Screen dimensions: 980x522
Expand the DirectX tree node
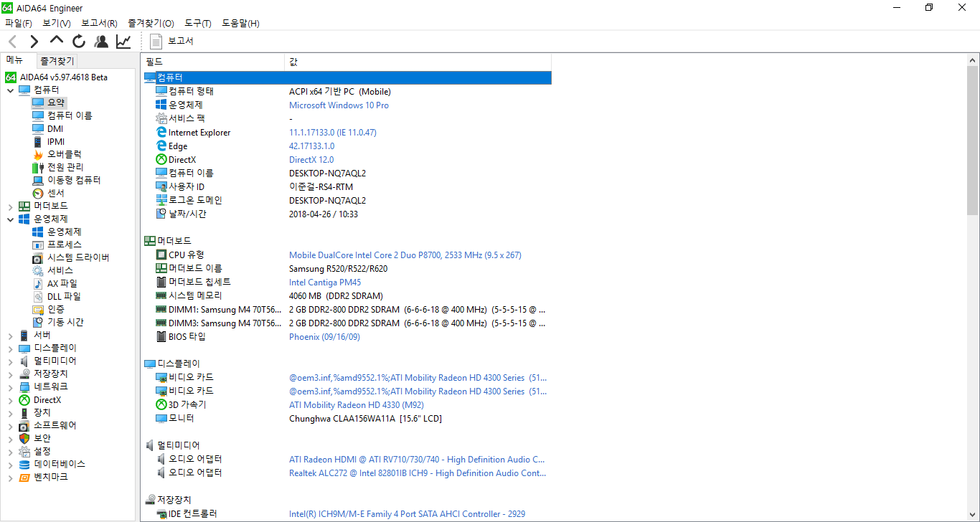[x=10, y=400]
